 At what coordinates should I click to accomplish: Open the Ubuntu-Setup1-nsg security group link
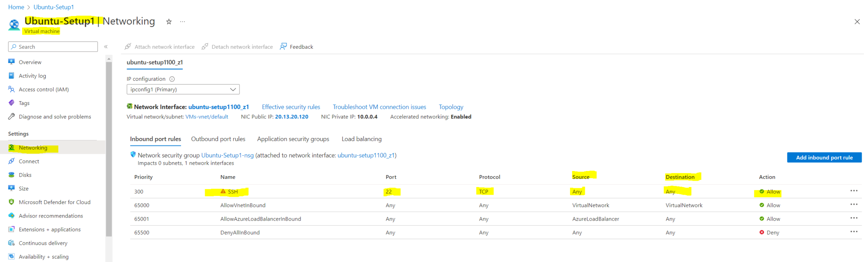pyautogui.click(x=227, y=155)
